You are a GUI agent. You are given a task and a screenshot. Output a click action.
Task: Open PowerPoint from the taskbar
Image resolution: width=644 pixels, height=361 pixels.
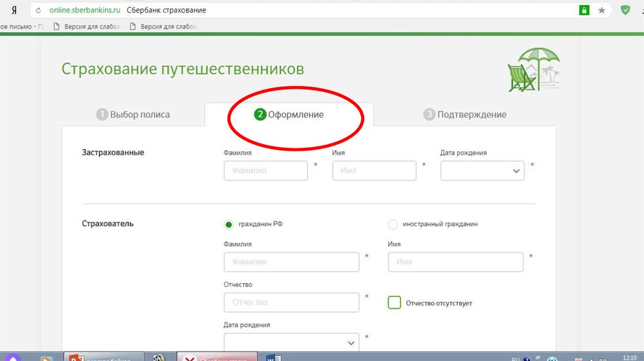click(77, 357)
